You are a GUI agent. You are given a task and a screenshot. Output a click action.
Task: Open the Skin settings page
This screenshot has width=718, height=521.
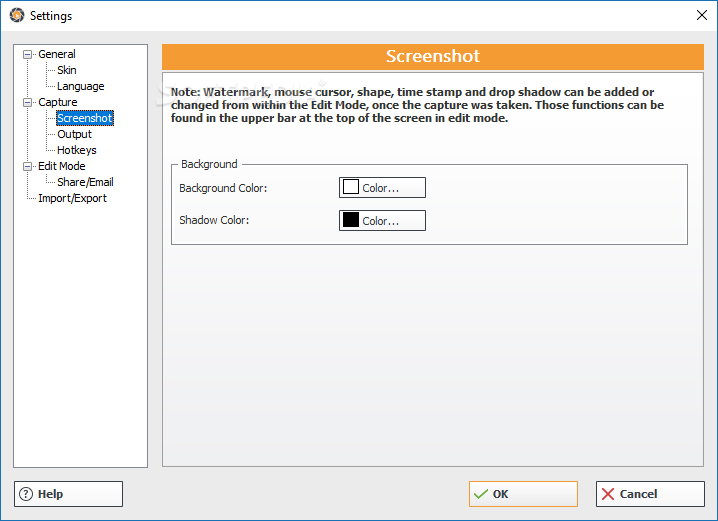pos(67,70)
